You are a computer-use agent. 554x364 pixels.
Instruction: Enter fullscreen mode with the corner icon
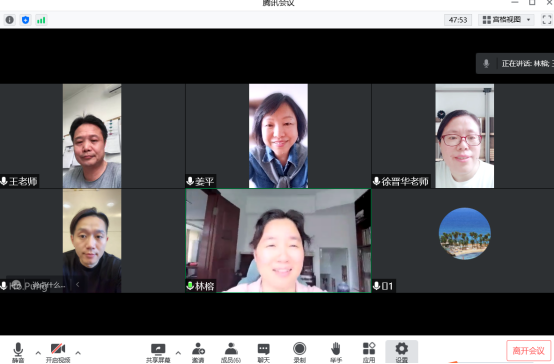pyautogui.click(x=547, y=19)
